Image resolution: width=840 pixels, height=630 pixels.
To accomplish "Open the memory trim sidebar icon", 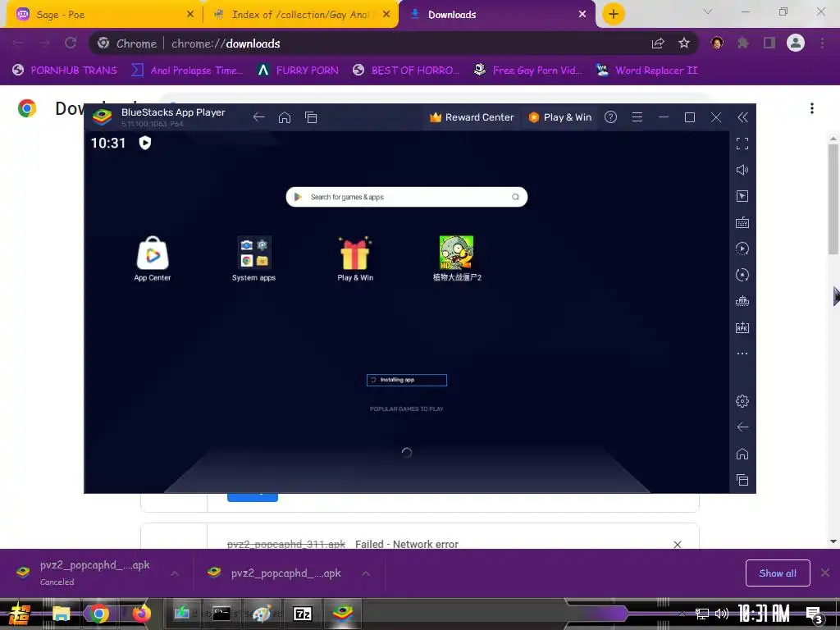I will point(742,301).
